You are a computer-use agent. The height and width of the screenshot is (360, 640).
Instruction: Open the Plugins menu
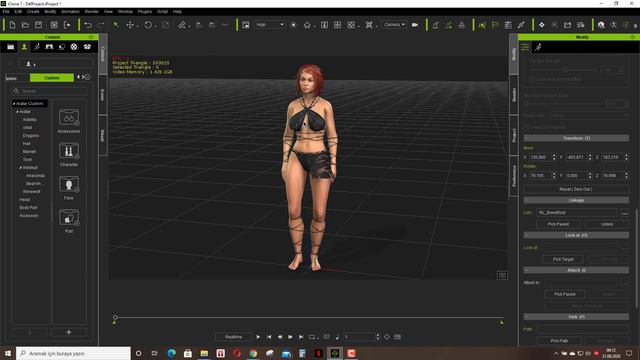coord(144,11)
